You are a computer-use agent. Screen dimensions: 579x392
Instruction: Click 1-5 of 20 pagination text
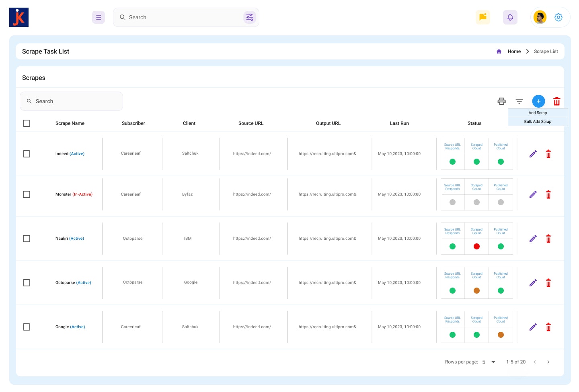coord(516,362)
